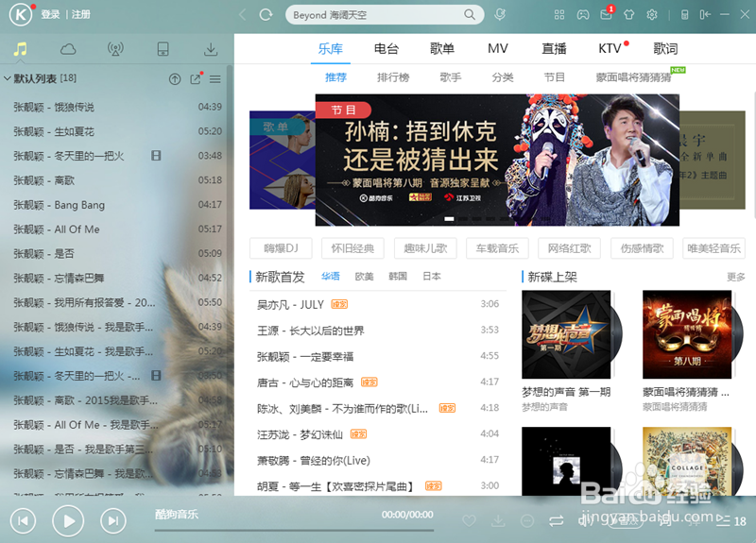Favorite current song with heart icon
Image resolution: width=756 pixels, height=543 pixels.
tap(469, 521)
